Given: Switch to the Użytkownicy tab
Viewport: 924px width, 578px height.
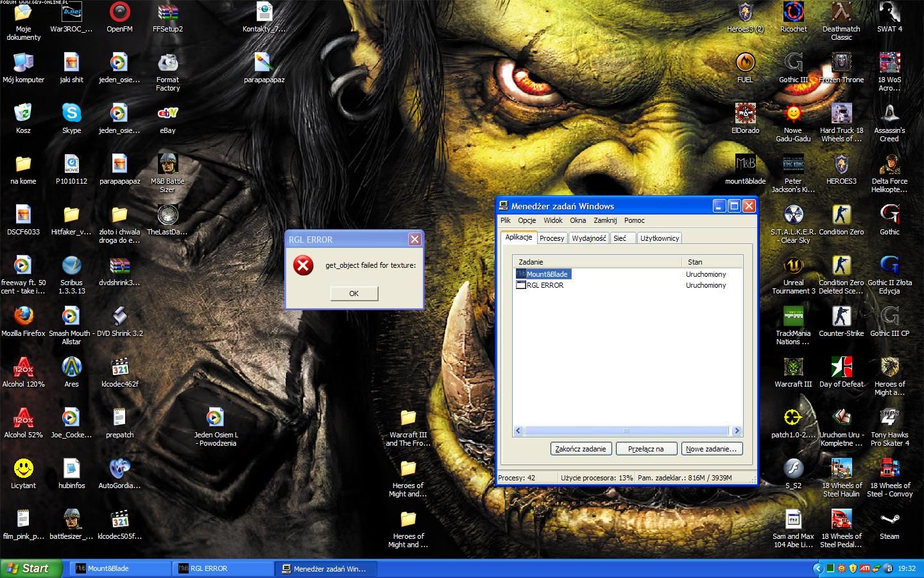Looking at the screenshot, I should click(x=660, y=238).
